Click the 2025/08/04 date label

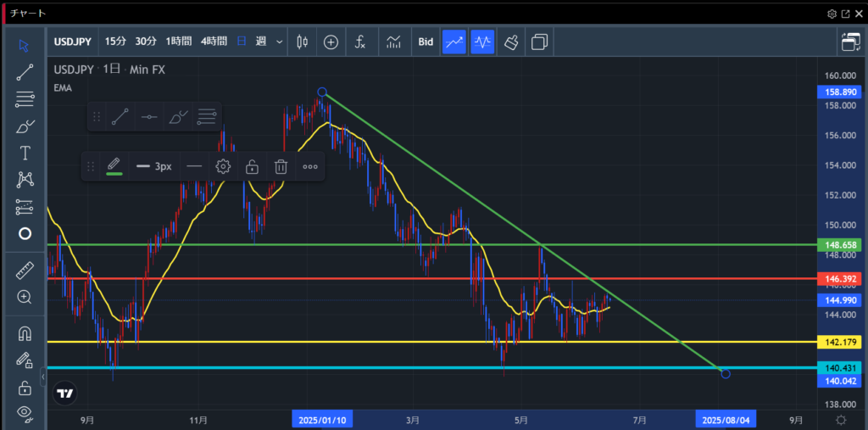coord(726,420)
